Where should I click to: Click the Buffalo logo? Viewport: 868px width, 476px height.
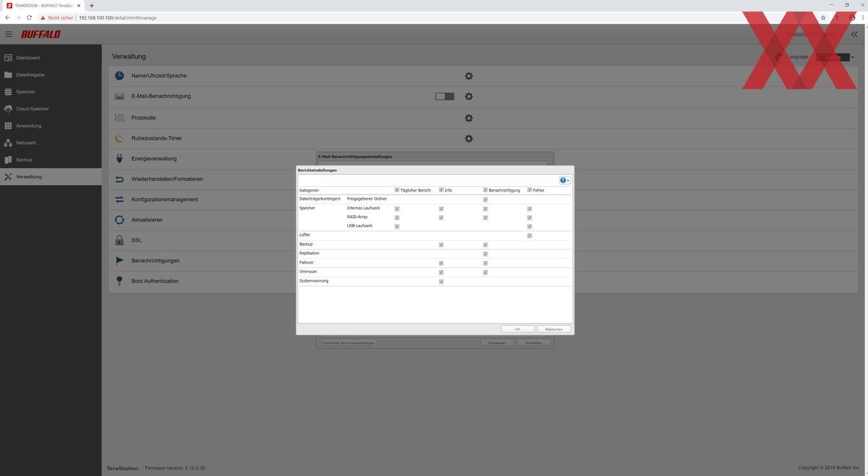point(40,34)
